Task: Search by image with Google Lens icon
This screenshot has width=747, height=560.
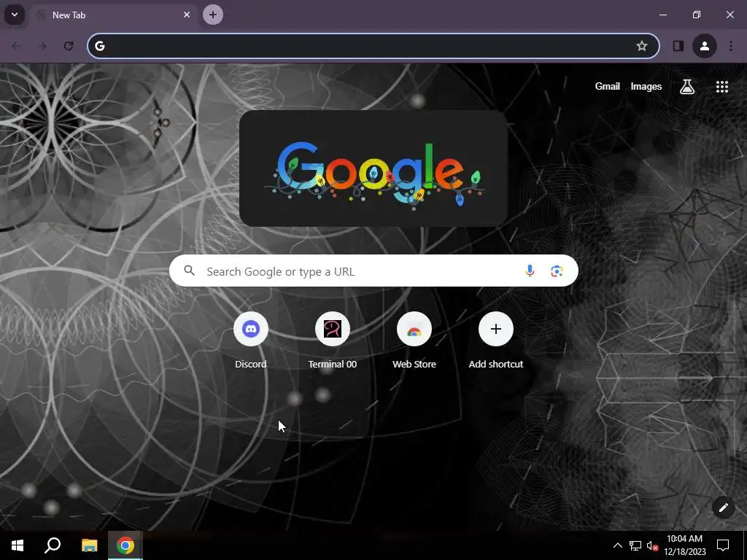Action: pyautogui.click(x=557, y=271)
